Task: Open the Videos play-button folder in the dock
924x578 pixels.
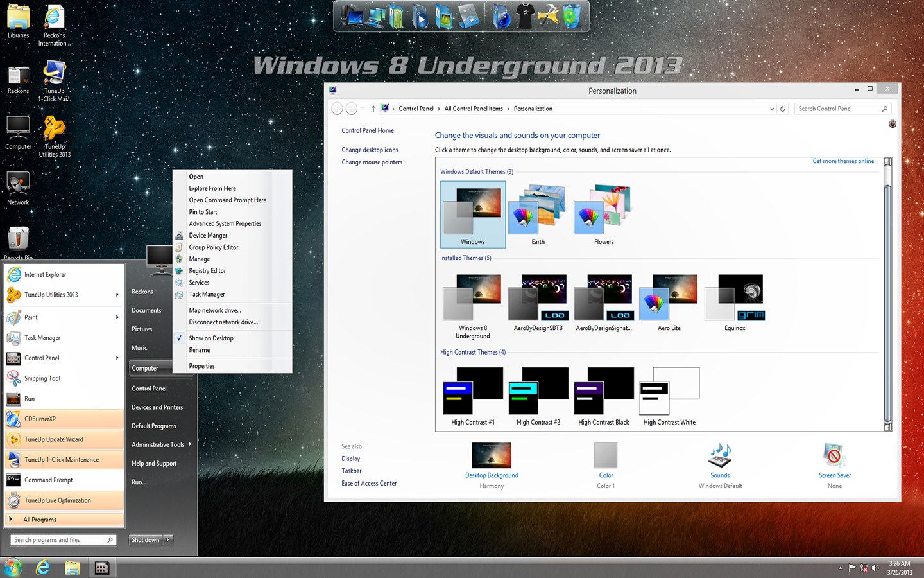Action: (420, 16)
